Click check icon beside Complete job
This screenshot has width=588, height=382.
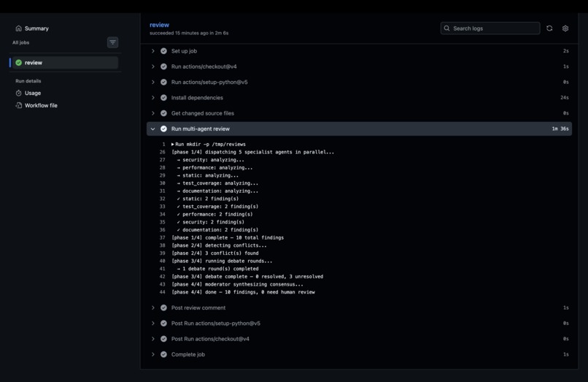tap(163, 354)
